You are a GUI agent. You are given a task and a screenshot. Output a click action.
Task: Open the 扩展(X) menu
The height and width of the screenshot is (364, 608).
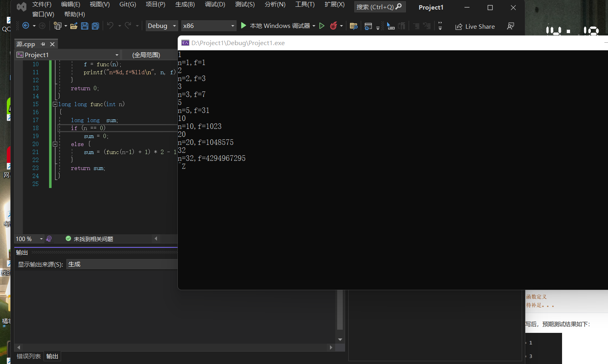point(334,4)
